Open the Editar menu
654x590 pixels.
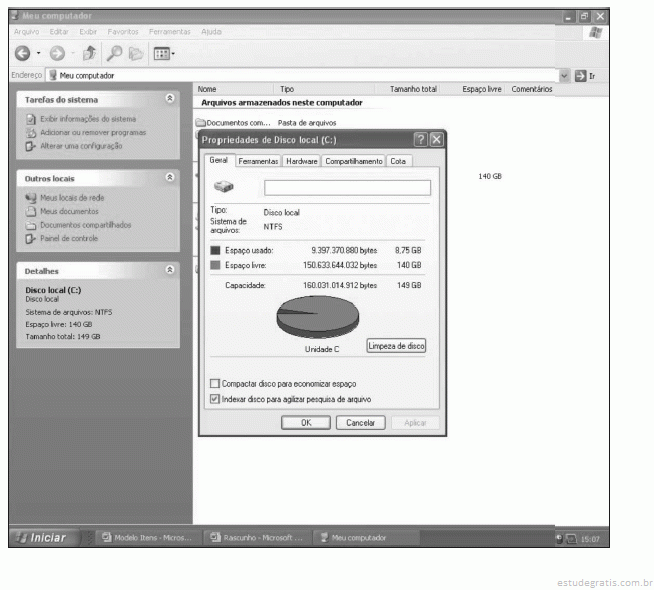coord(59,32)
